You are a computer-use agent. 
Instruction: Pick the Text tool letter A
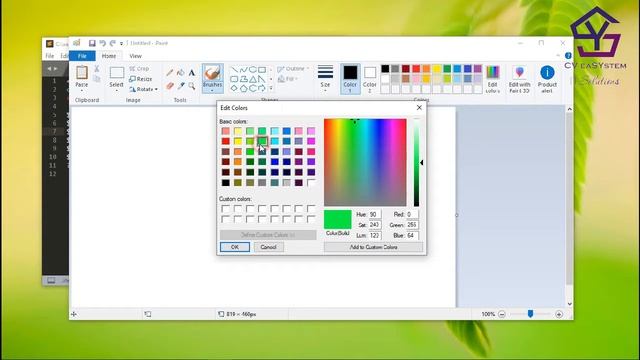[x=191, y=73]
